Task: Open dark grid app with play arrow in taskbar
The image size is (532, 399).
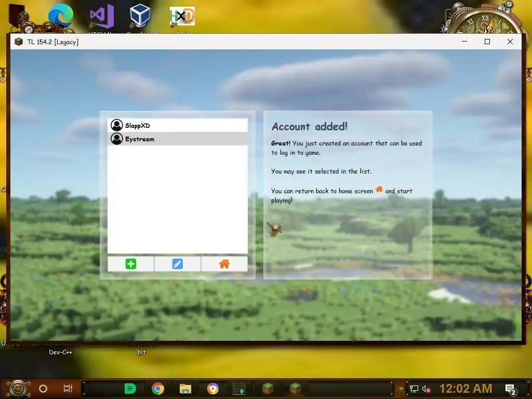Action: tap(239, 389)
